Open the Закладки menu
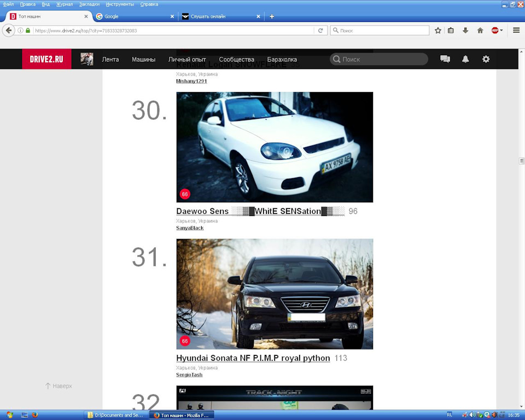The height and width of the screenshot is (420, 525). click(89, 4)
